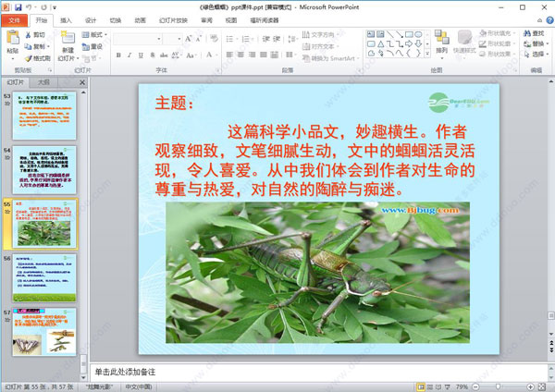
Task: Open the Animations (动画) tab
Action: 141,20
